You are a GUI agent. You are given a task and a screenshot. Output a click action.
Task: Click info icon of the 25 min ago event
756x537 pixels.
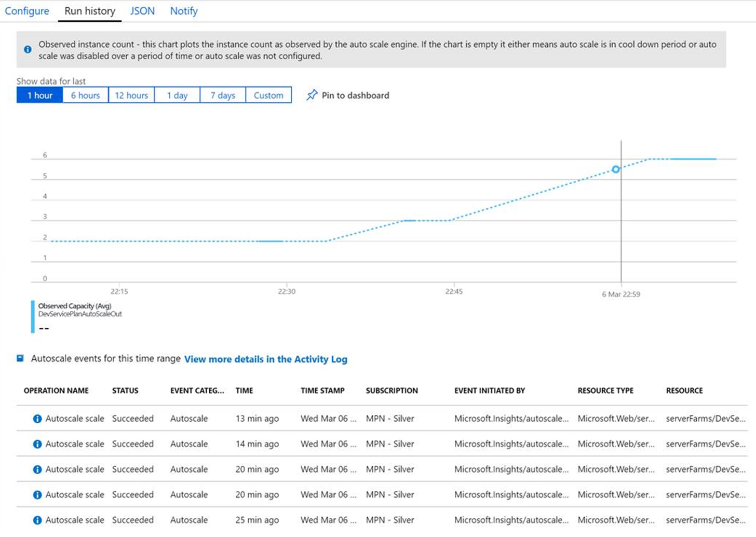37,520
